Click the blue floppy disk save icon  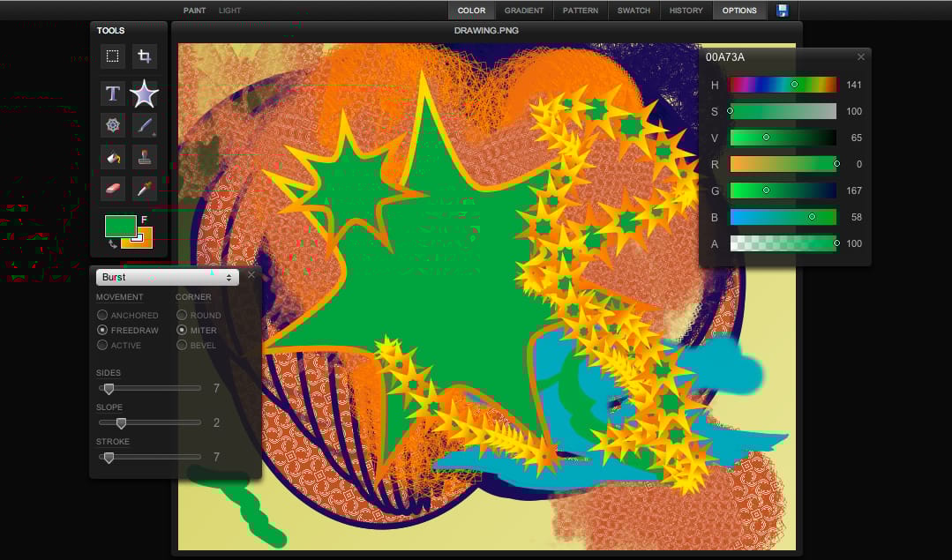coord(782,11)
